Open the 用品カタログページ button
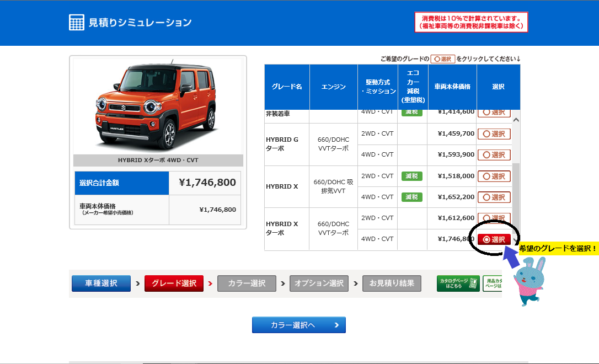599x364 pixels. [493, 283]
